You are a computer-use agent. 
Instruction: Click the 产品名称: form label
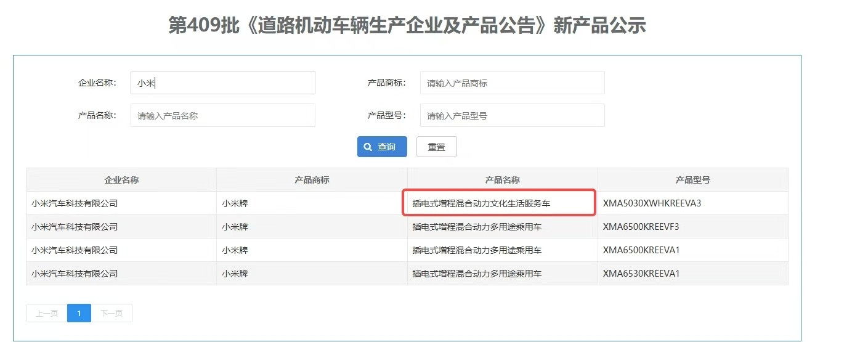click(97, 115)
